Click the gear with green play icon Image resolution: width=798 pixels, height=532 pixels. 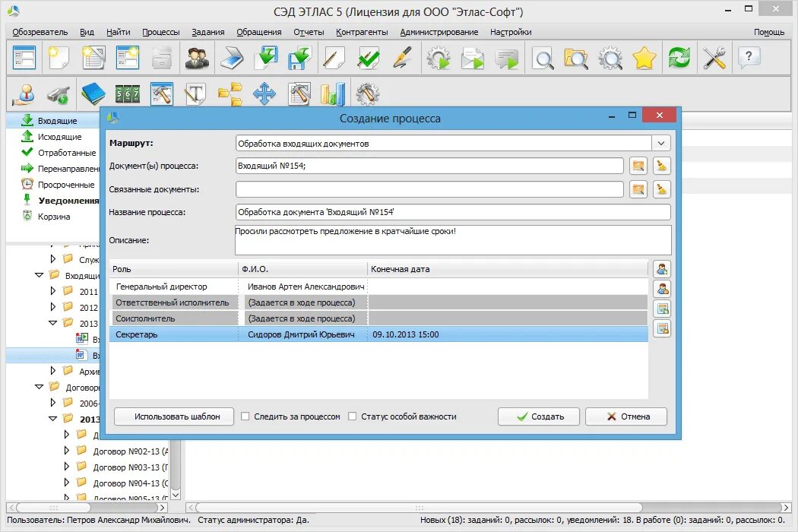point(439,58)
